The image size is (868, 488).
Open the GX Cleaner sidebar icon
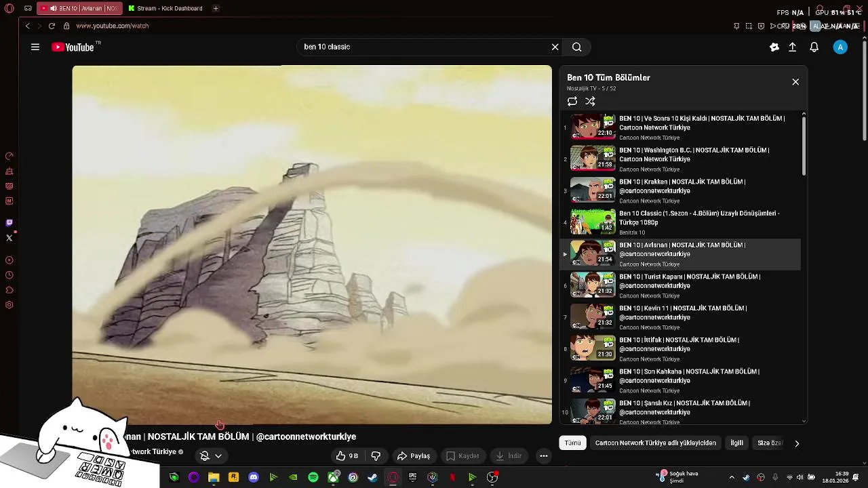9,171
